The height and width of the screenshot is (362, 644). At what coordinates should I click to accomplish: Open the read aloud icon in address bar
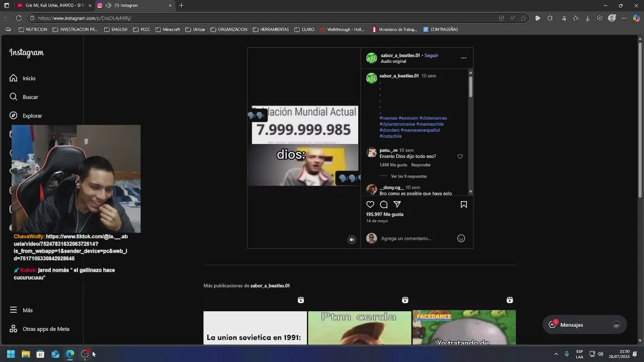pos(512,18)
